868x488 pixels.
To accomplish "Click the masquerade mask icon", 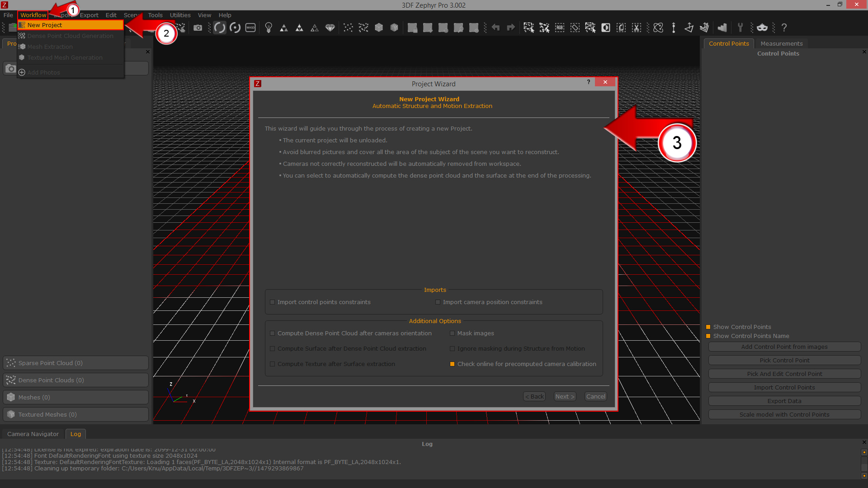I will (762, 28).
